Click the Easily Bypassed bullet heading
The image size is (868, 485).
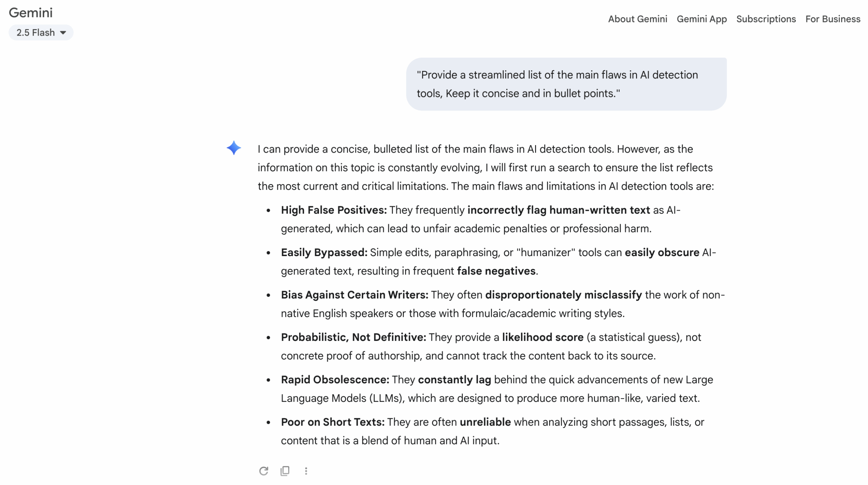pos(324,252)
